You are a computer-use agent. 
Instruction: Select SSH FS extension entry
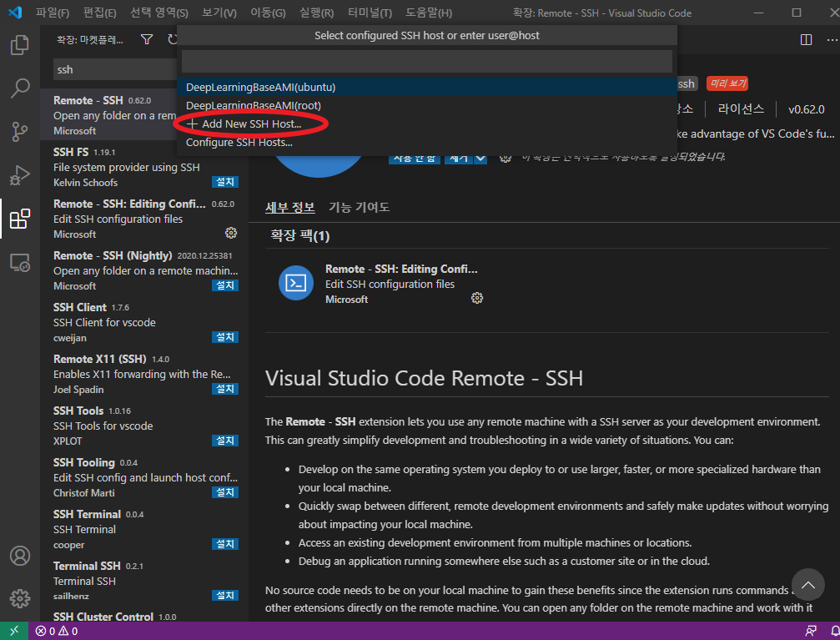(x=144, y=167)
